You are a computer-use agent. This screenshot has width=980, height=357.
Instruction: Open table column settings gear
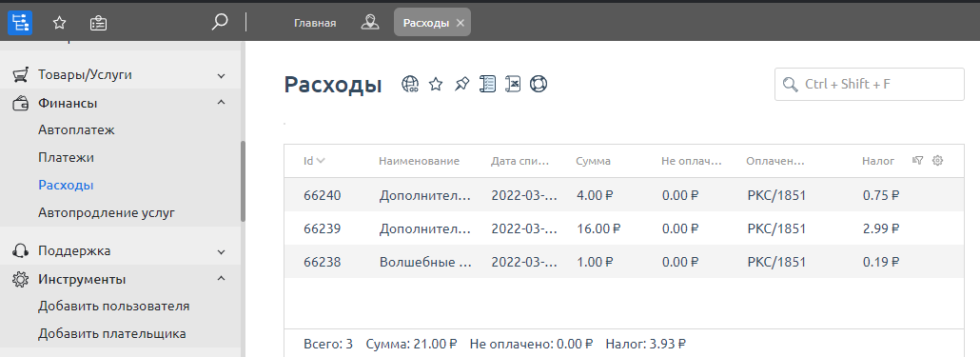click(x=937, y=161)
